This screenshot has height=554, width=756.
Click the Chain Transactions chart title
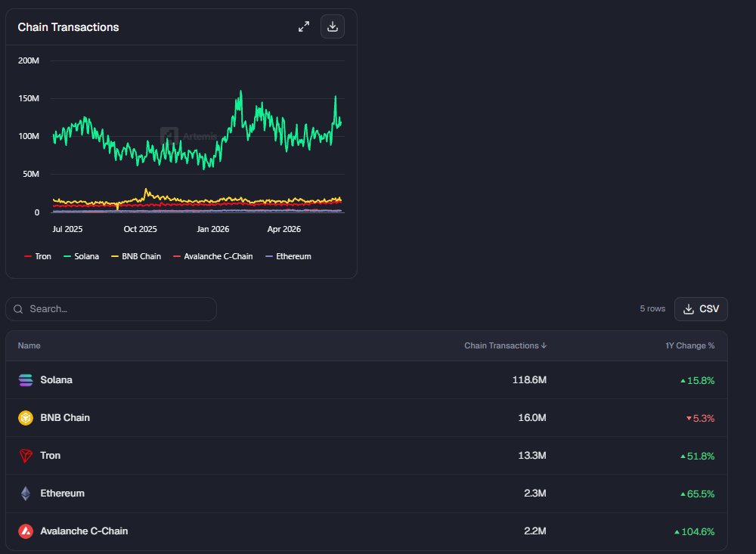click(x=69, y=27)
